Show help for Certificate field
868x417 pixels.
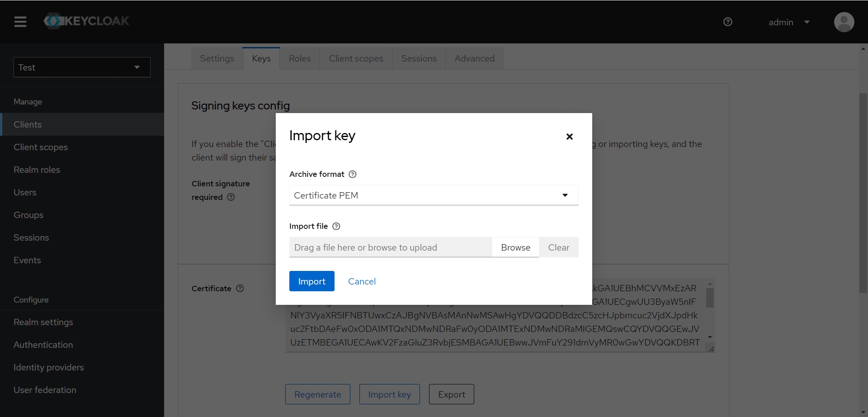[240, 289]
